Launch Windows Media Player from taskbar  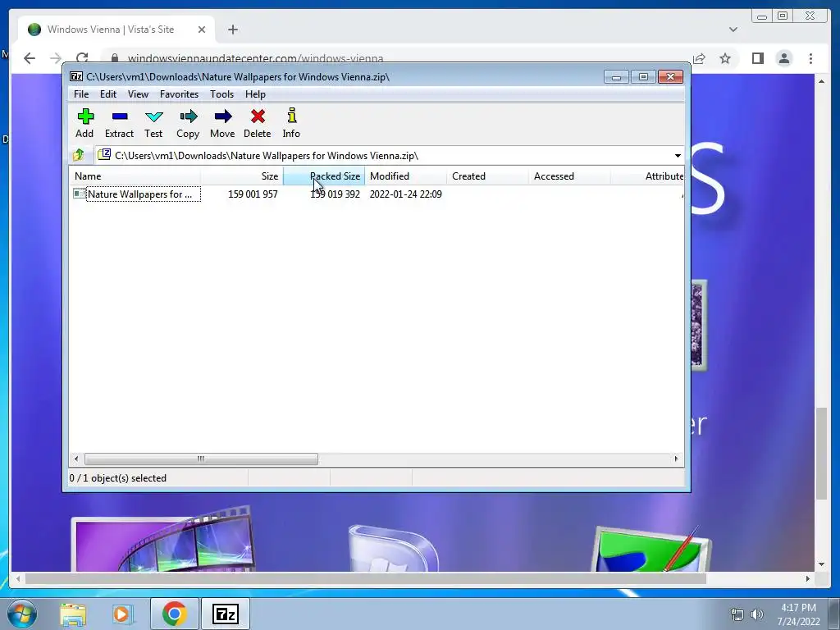[x=121, y=614]
